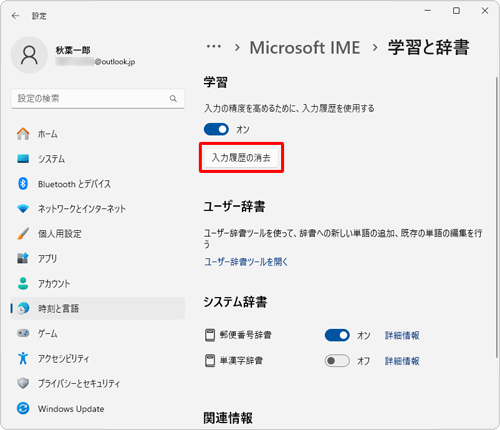500x430 pixels.
Task: Click the back arrow icon
Action: (x=15, y=16)
